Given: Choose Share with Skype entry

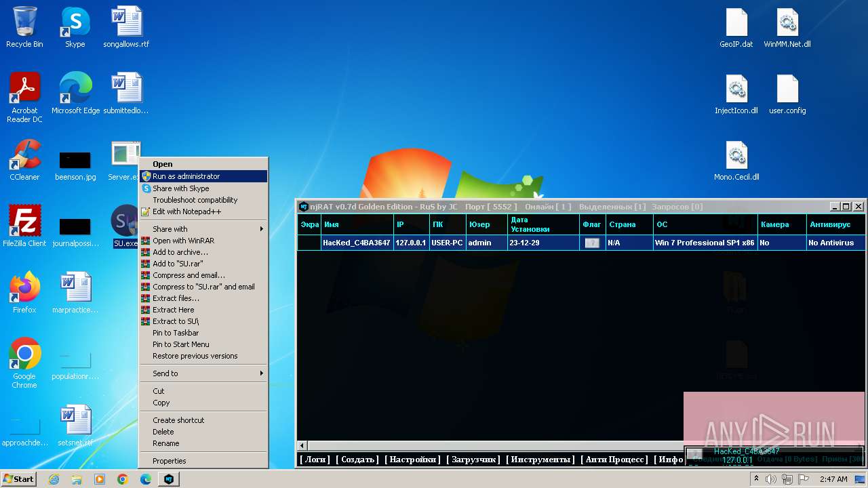Looking at the screenshot, I should pos(203,188).
